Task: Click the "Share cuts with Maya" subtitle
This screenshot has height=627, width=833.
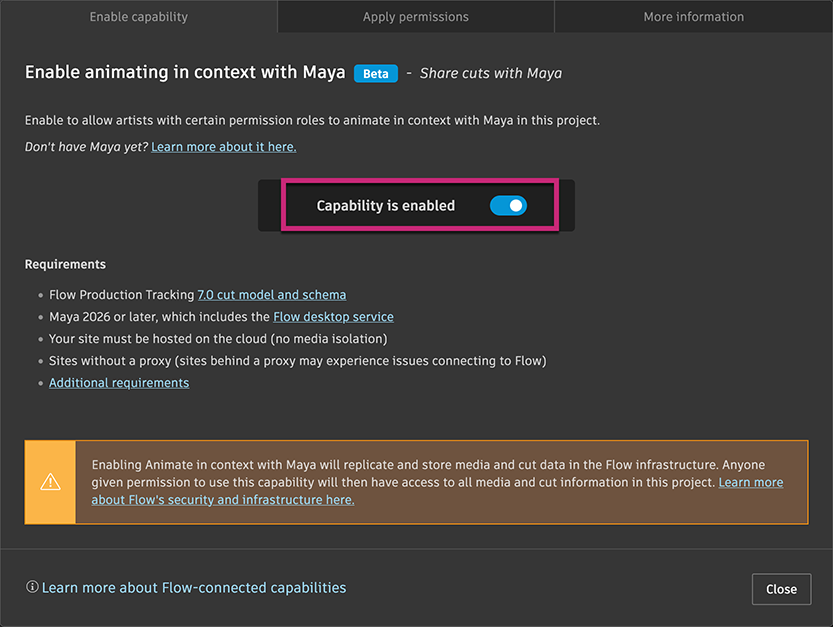Action: coord(490,73)
